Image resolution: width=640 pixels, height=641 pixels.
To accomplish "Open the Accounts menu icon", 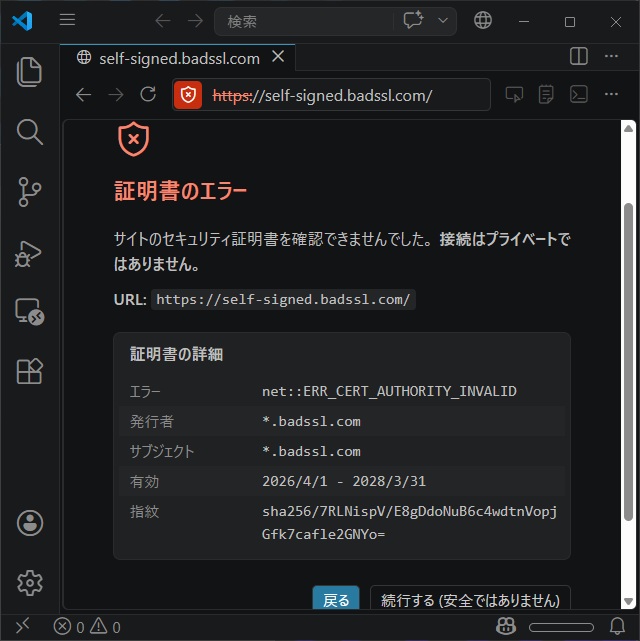I will pyautogui.click(x=30, y=522).
